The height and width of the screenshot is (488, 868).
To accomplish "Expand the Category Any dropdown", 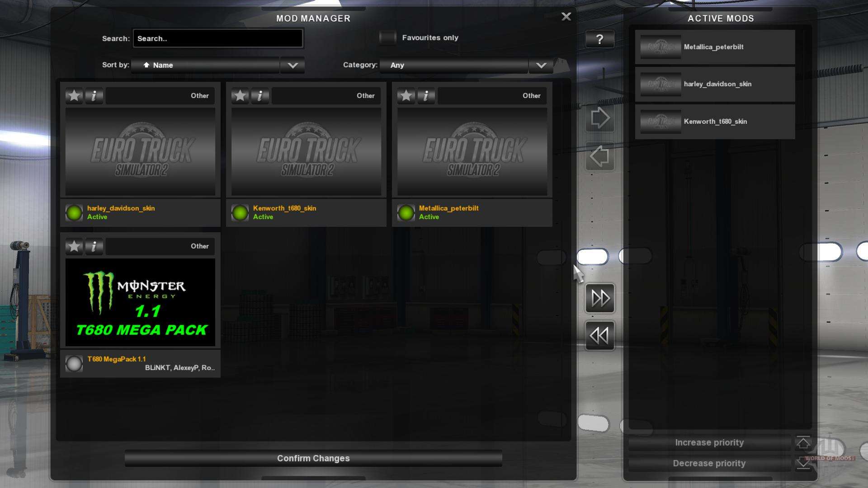I will click(542, 65).
